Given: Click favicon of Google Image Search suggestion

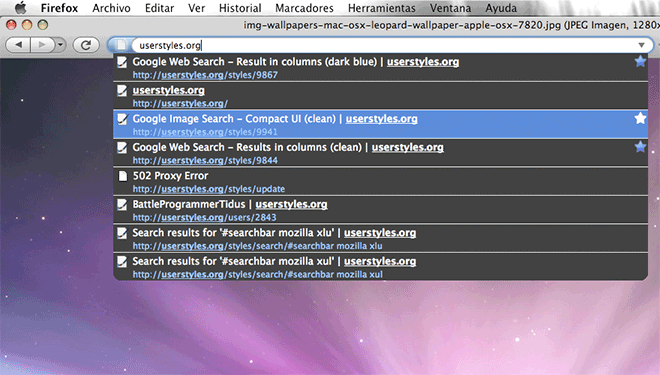Looking at the screenshot, I should 122,119.
